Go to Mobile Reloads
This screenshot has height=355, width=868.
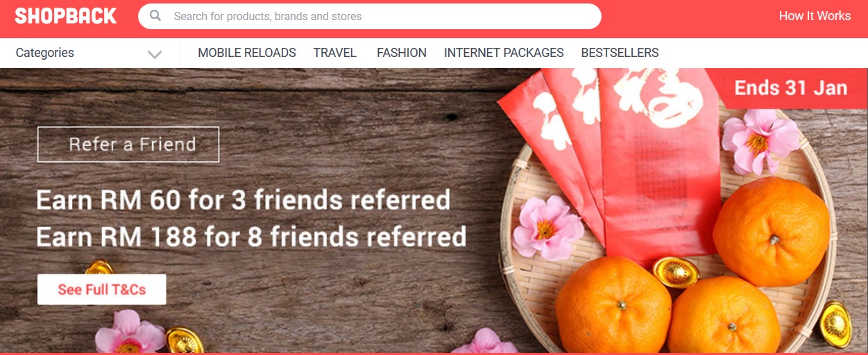click(x=247, y=53)
